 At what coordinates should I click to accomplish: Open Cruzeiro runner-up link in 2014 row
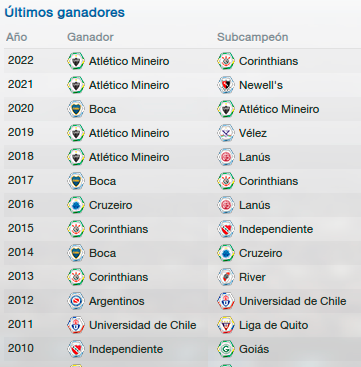coord(261,253)
